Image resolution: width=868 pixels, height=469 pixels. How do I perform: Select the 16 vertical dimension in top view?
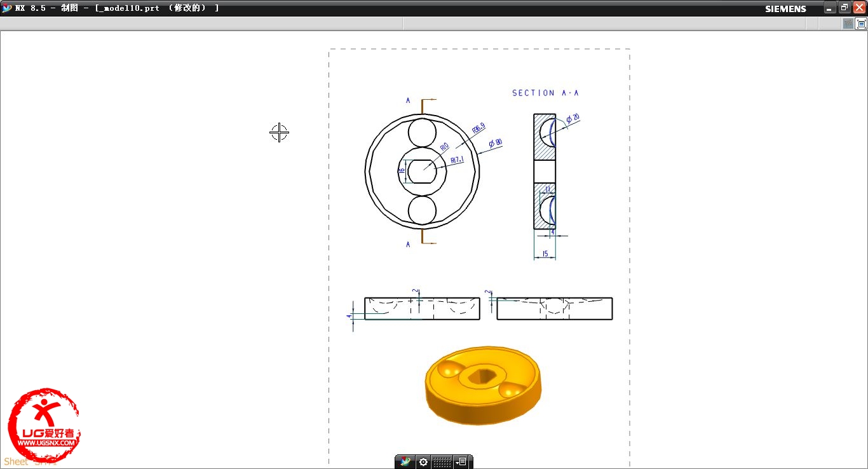(x=402, y=170)
